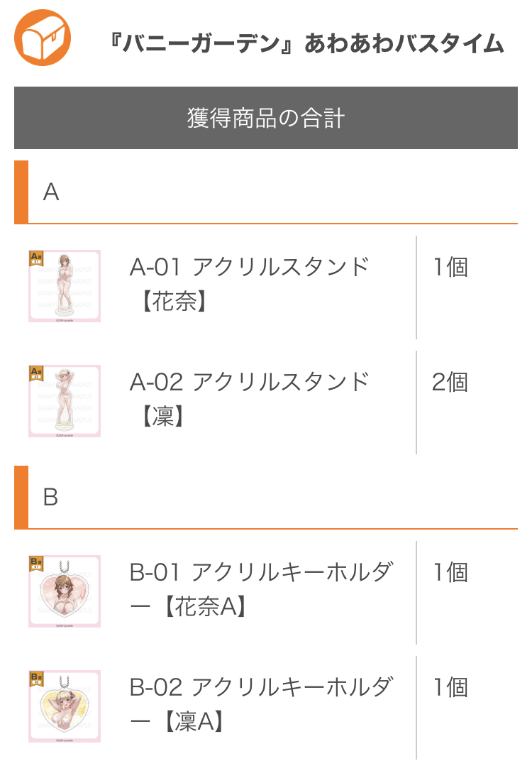Click the A賞 badge on A-02 thumbnail
Screen dimensions: 532x761
coord(35,372)
